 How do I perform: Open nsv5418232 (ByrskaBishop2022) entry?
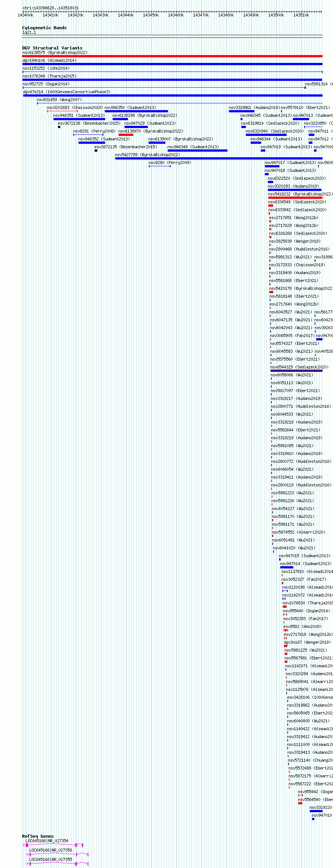(x=300, y=194)
